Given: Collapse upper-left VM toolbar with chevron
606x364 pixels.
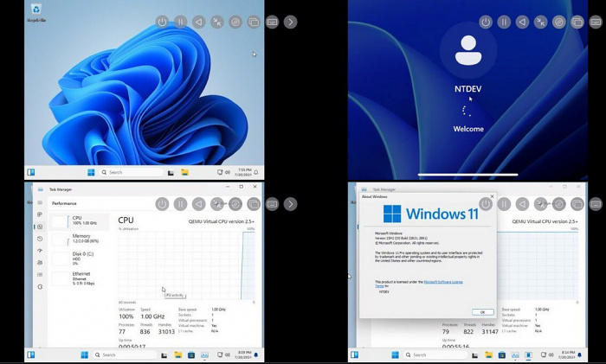Looking at the screenshot, I should pyautogui.click(x=291, y=22).
